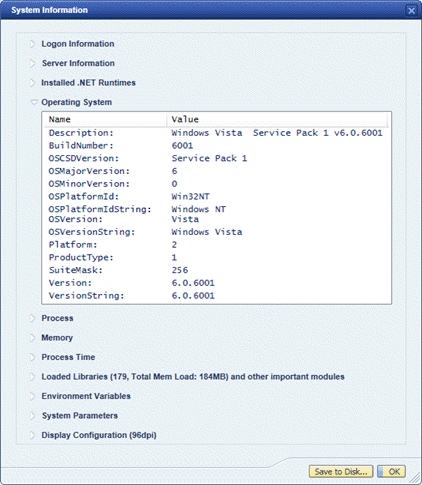This screenshot has height=485, width=422.
Task: Select the VersionString: row label
Action: coord(86,296)
